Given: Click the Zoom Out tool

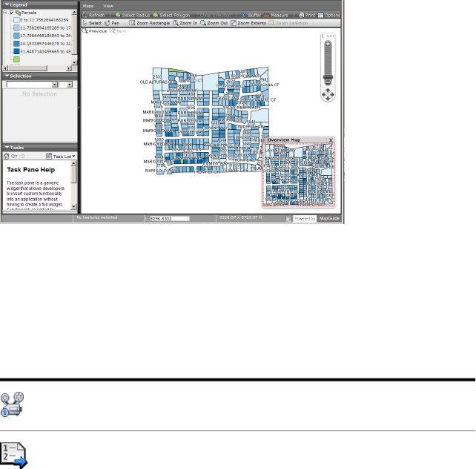Looking at the screenshot, I should [214, 23].
